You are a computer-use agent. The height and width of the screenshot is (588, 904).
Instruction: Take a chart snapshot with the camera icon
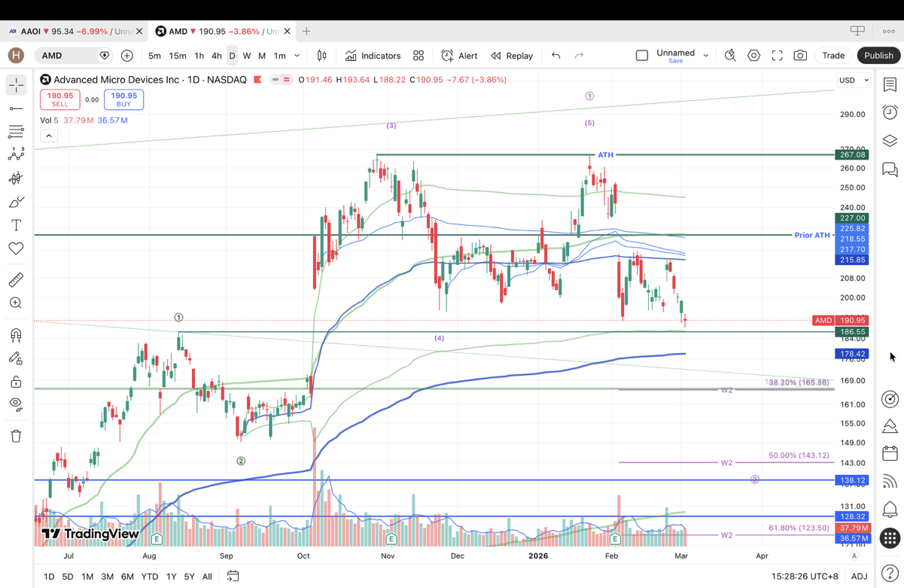click(x=800, y=56)
